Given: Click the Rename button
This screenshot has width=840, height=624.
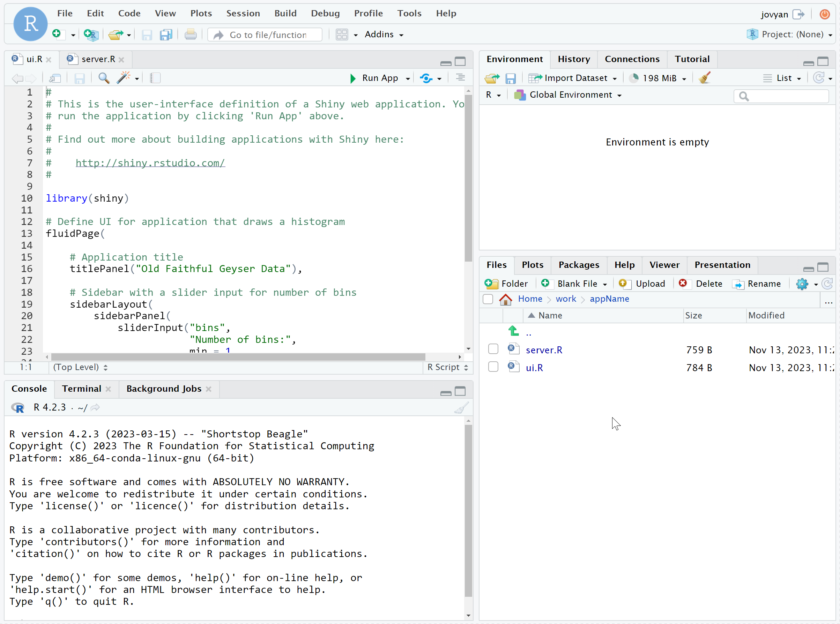Looking at the screenshot, I should (757, 284).
